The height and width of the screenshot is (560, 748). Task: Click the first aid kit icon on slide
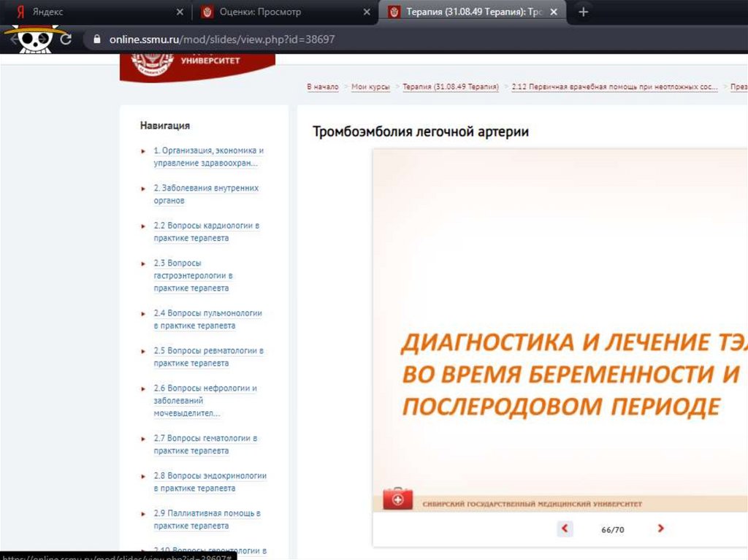point(398,500)
